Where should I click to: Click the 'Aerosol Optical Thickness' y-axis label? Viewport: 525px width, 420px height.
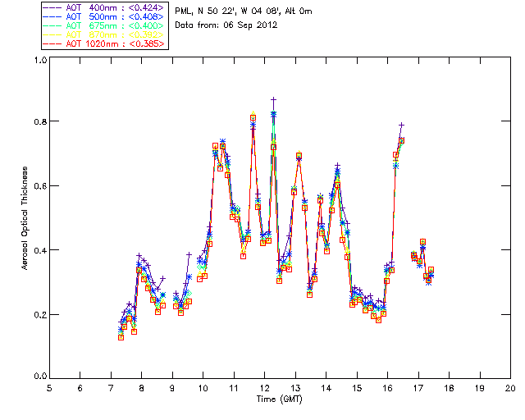click(25, 218)
